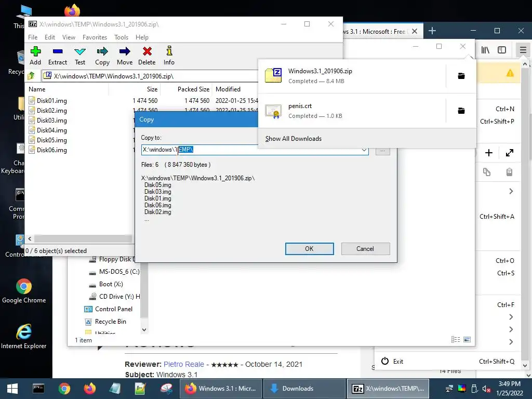Viewport: 532px width, 399px height.
Task: Launch Command Prompt from taskbar
Action: tap(38, 389)
